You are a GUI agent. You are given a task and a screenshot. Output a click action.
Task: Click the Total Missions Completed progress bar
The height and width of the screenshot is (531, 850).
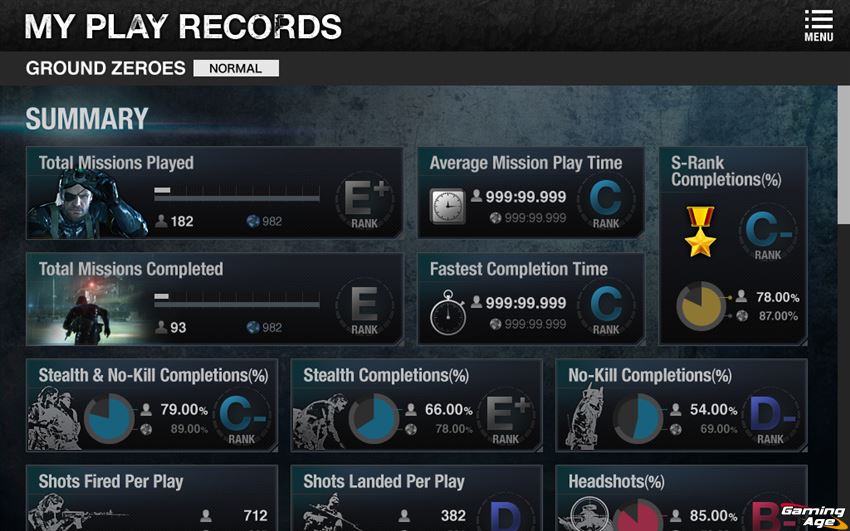tap(237, 301)
